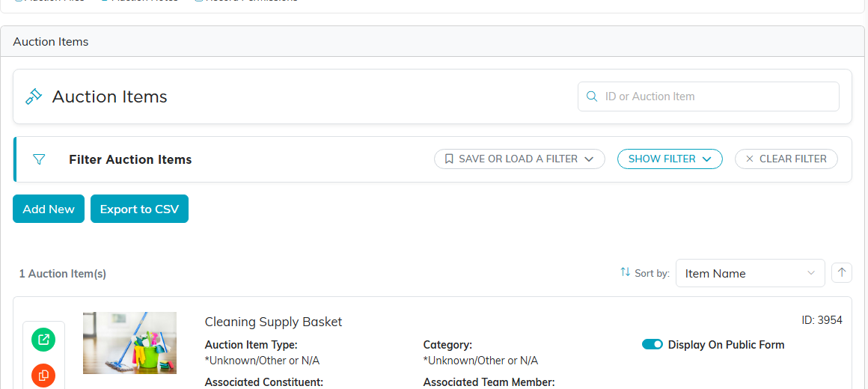This screenshot has width=868, height=389.
Task: Click the ID: 3954 text
Action: 822,320
